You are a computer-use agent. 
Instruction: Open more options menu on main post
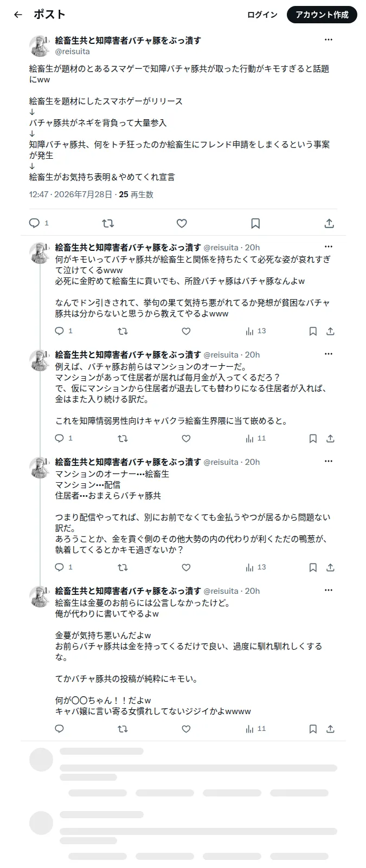pyautogui.click(x=329, y=40)
